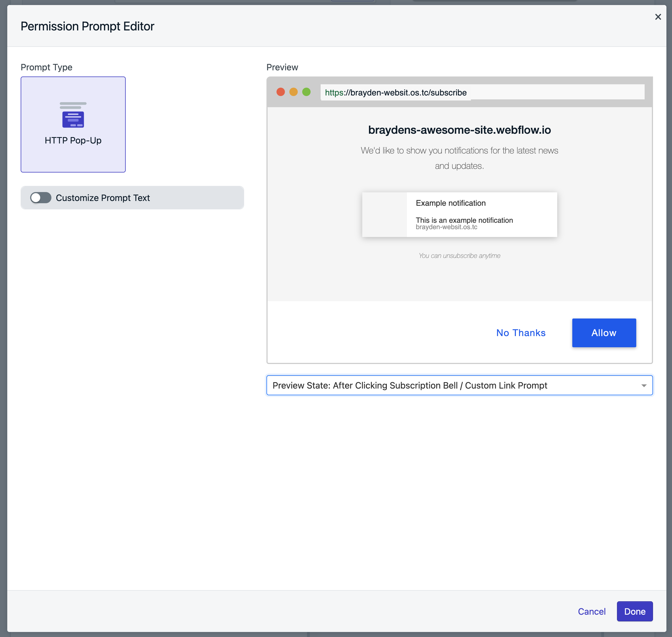Click Cancel in the dialog footer
The height and width of the screenshot is (637, 672).
[x=592, y=612]
